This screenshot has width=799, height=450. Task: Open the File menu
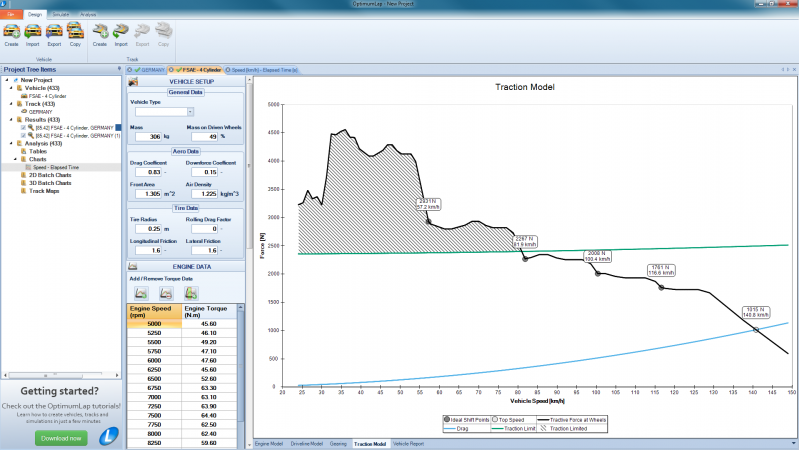(11, 14)
